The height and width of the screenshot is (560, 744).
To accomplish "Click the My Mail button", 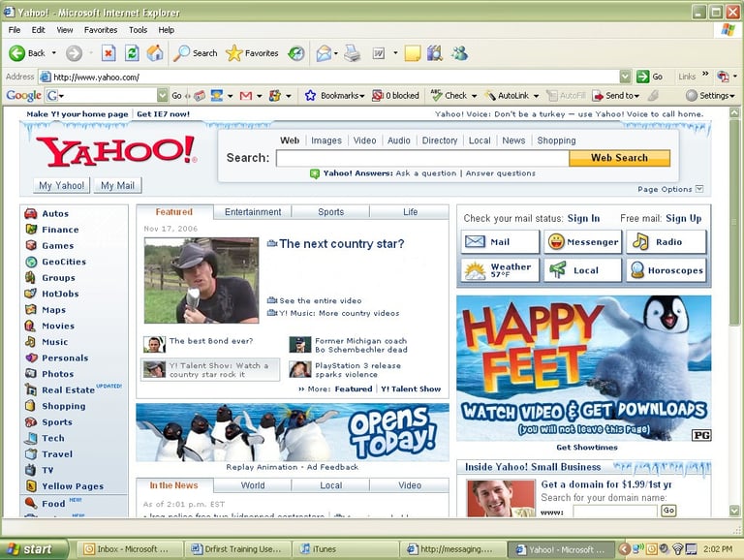I will [x=117, y=186].
